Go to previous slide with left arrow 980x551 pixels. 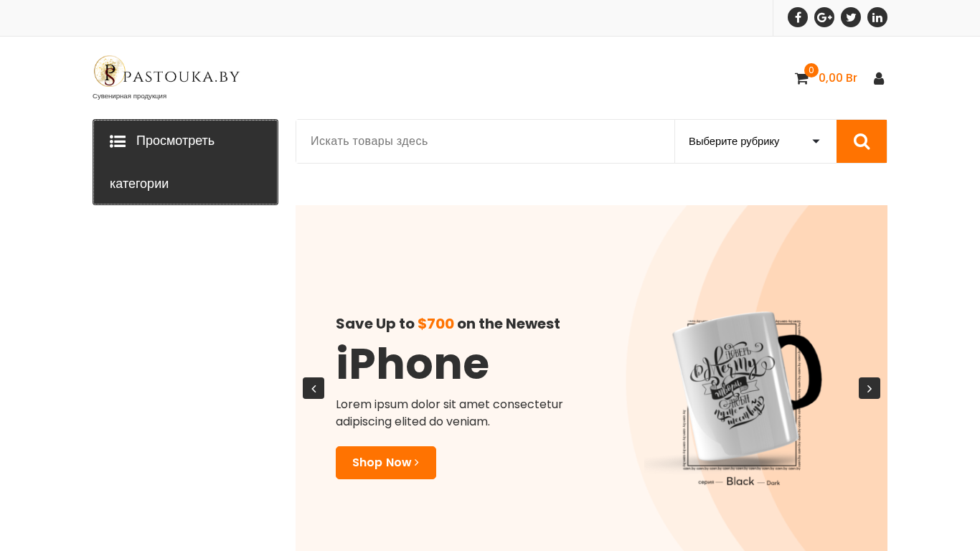314,388
